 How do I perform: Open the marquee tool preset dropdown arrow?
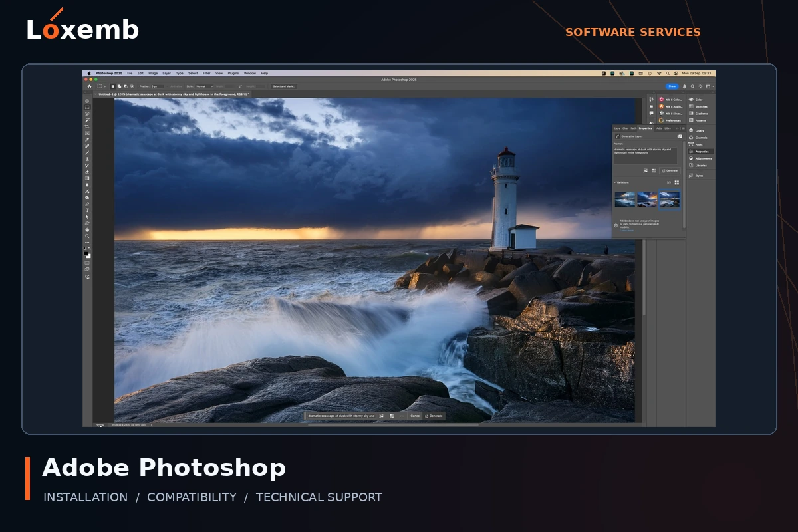click(x=104, y=86)
